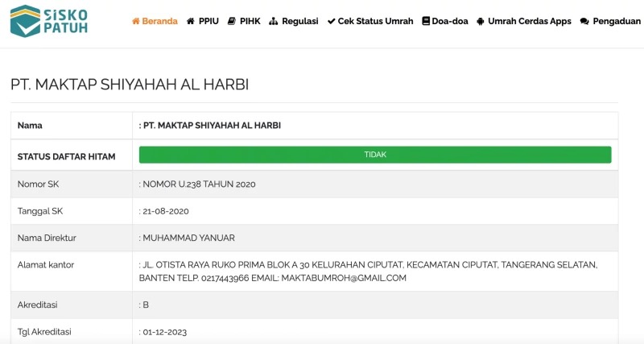Image resolution: width=644 pixels, height=344 pixels.
Task: Click the home icon beside Beranda
Action: 135,21
